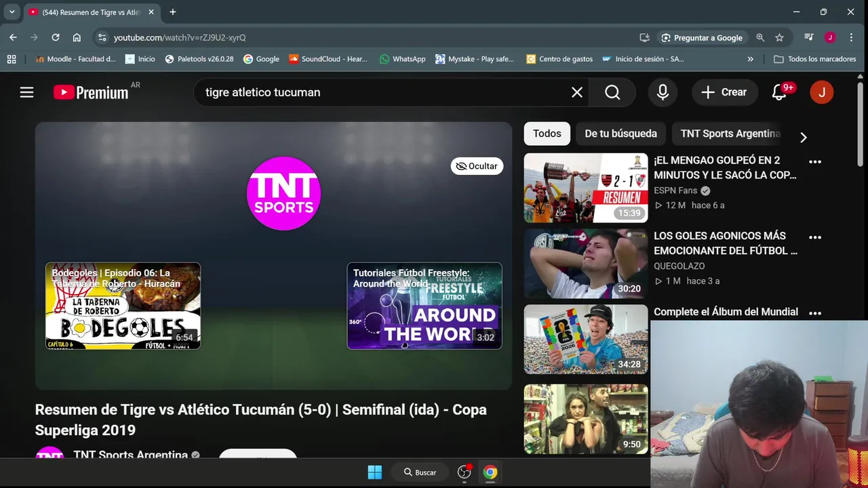
Task: Clear the search box text with the X
Action: (x=576, y=92)
